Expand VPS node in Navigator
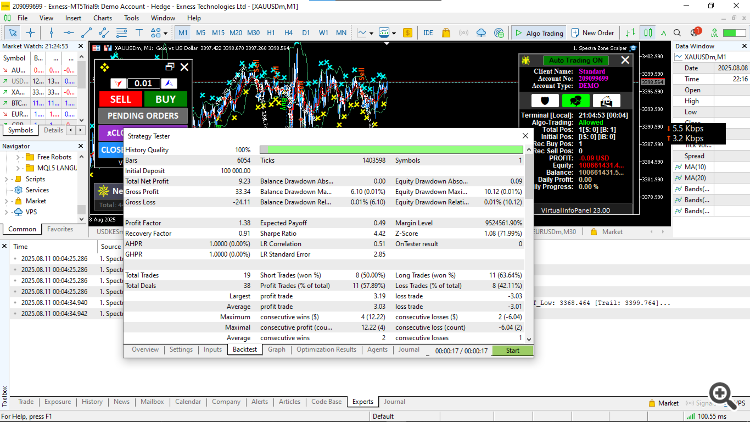Viewport: 750px width, 422px height. coord(7,212)
